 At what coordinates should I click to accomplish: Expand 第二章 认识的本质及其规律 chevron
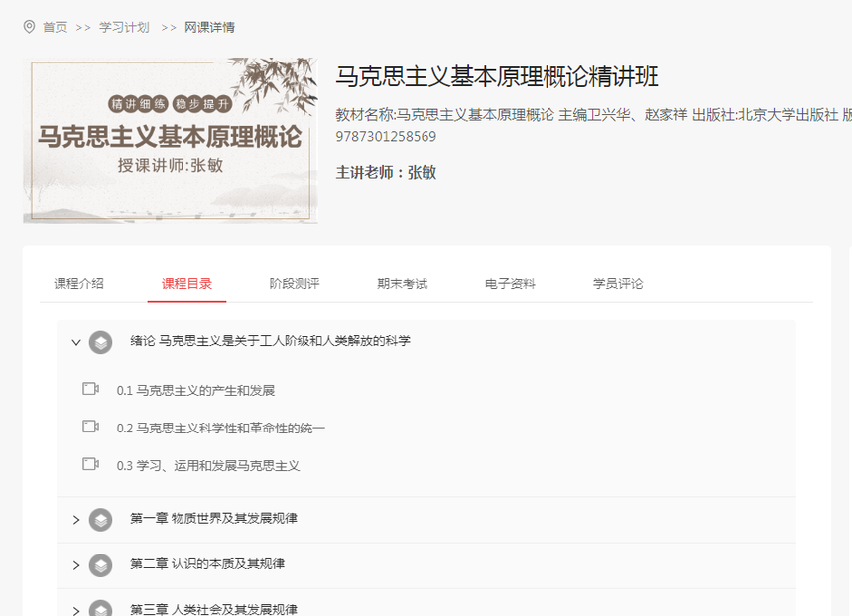(x=76, y=565)
